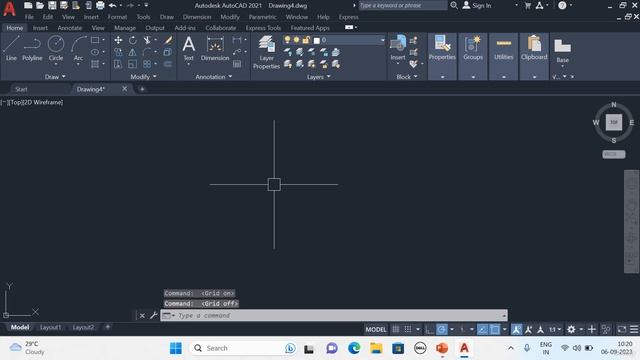The width and height of the screenshot is (640, 360).
Task: Open the Dimension tool
Action: click(215, 48)
